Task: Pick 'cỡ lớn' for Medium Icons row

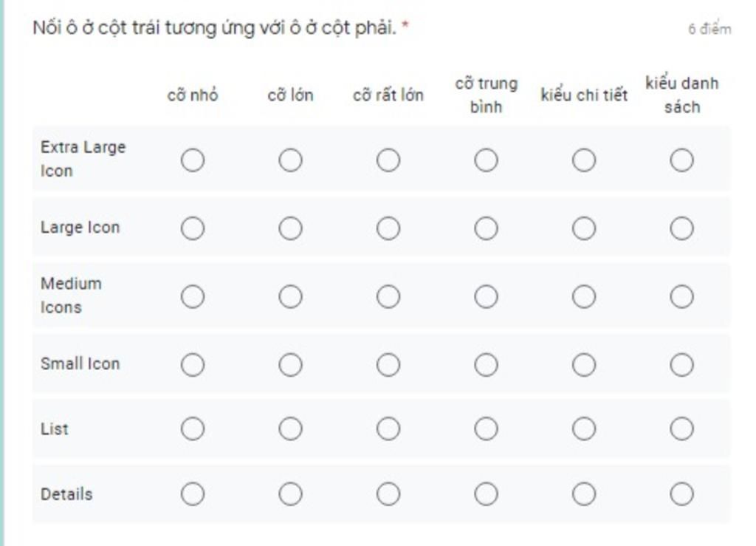Action: pos(290,296)
